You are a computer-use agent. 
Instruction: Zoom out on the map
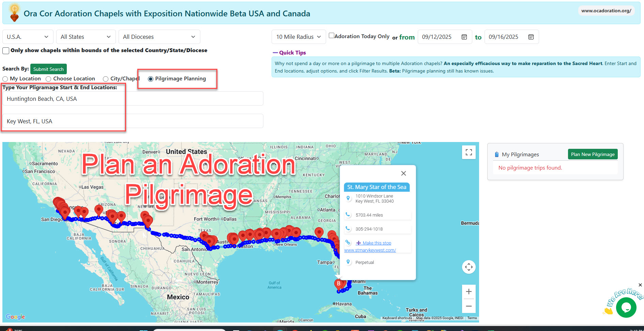[x=469, y=306]
